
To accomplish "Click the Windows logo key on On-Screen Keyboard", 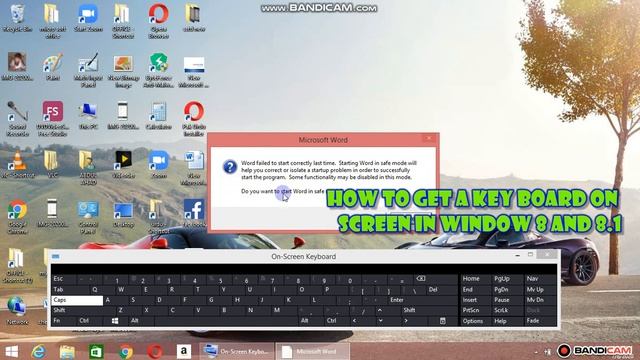I will (x=115, y=321).
